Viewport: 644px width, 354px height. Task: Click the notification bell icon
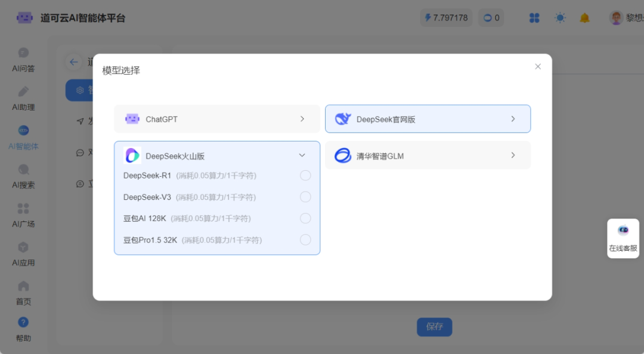tap(584, 18)
